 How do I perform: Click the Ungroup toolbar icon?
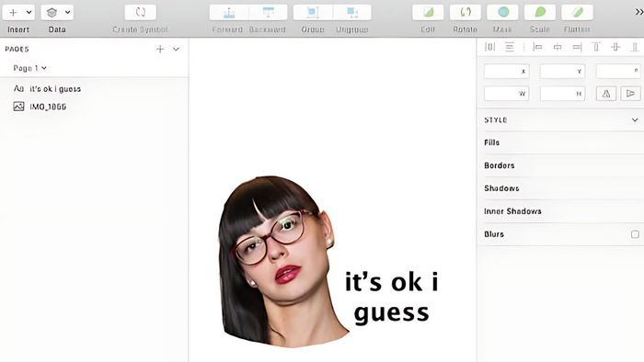tap(352, 12)
